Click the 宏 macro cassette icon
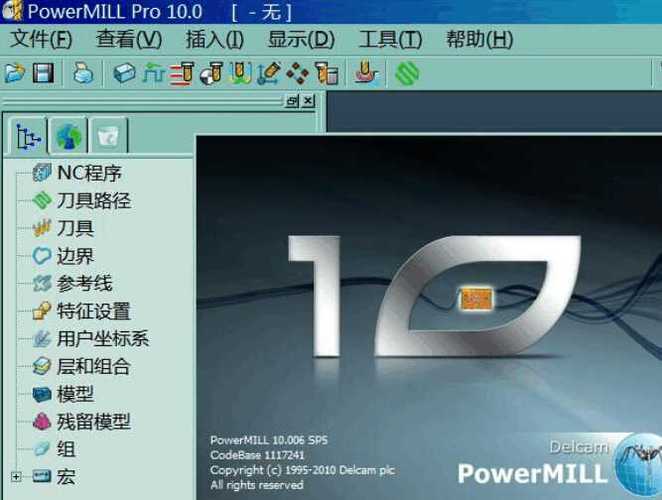The width and height of the screenshot is (662, 500). (x=42, y=477)
